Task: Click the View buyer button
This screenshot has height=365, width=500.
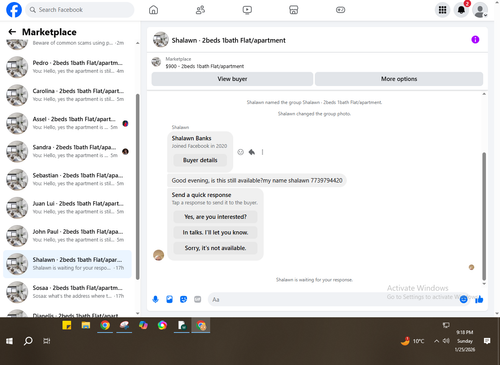Action: 232,79
